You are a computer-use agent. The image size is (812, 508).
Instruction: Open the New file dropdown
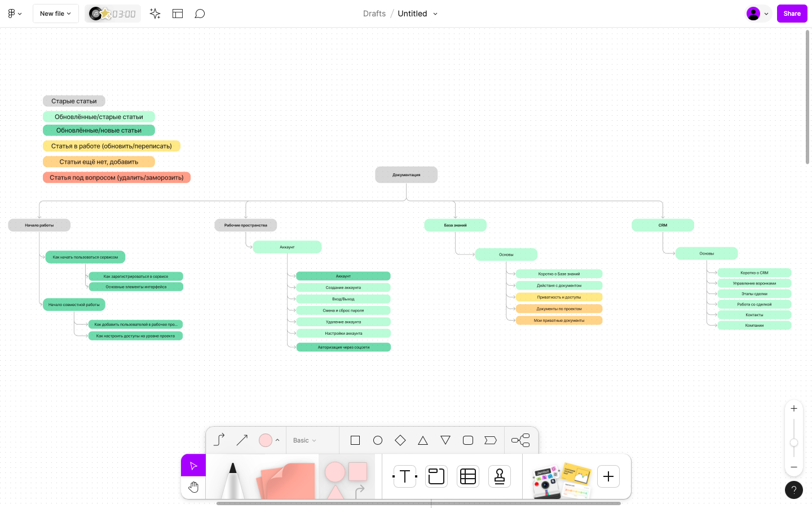pyautogui.click(x=55, y=14)
